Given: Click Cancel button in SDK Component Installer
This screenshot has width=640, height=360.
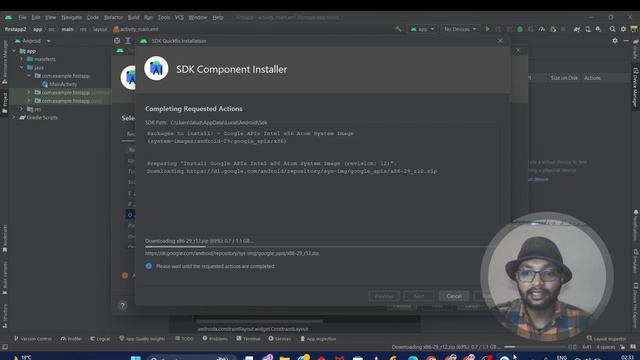Looking at the screenshot, I should 453,296.
